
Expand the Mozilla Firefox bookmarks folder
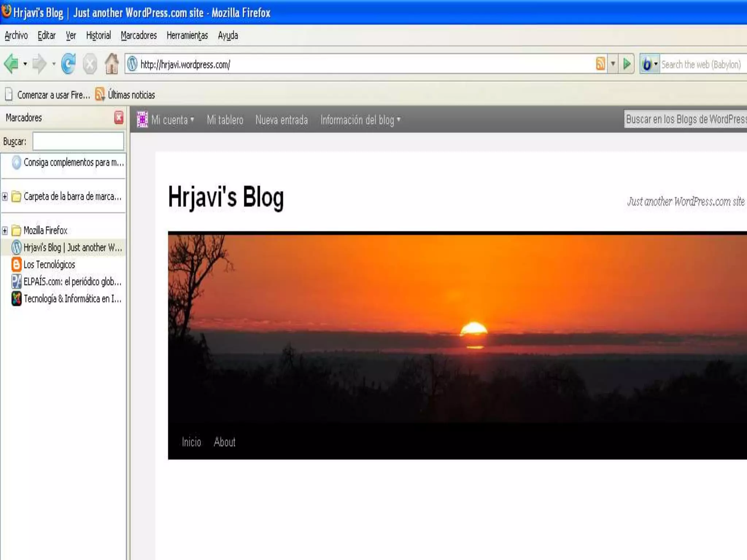tap(5, 230)
